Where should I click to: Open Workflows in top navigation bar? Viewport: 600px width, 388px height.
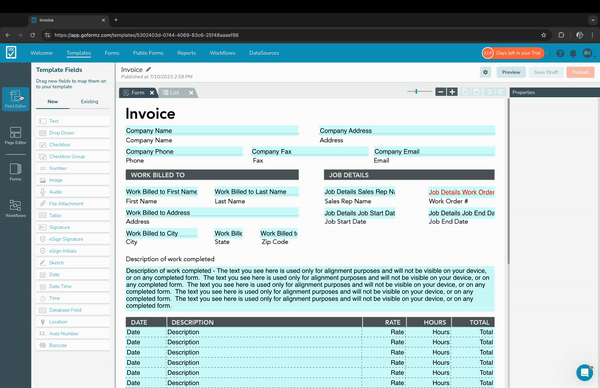[x=222, y=53]
